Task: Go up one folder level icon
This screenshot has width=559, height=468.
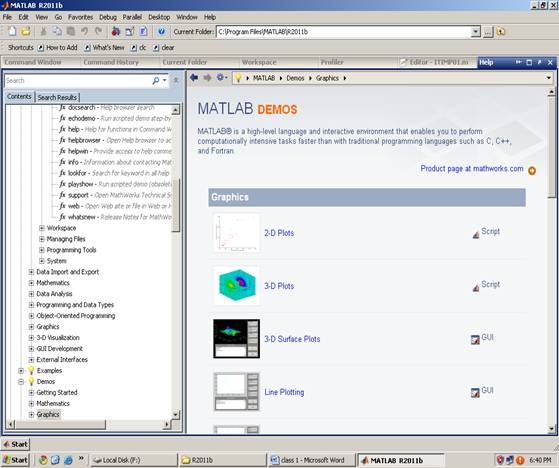Action: click(501, 32)
